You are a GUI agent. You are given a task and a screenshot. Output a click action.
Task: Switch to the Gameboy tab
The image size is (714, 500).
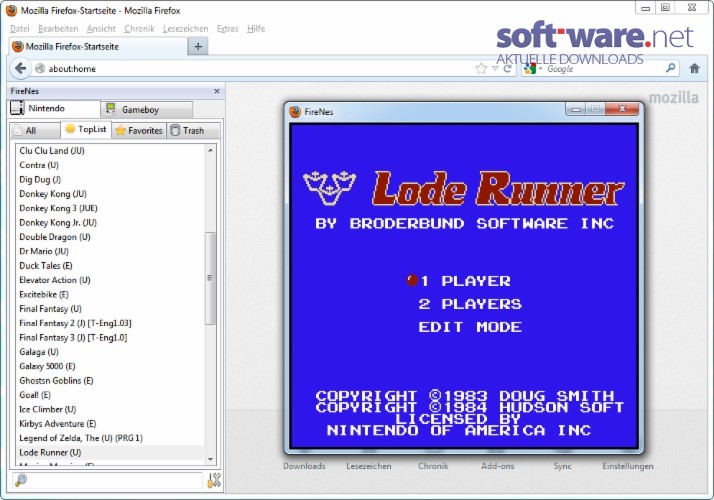[147, 110]
